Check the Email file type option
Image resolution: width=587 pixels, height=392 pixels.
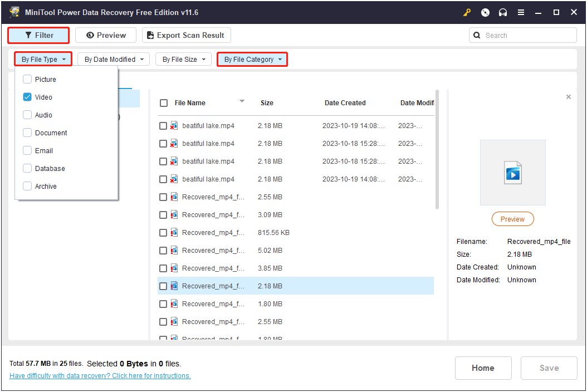tap(27, 150)
